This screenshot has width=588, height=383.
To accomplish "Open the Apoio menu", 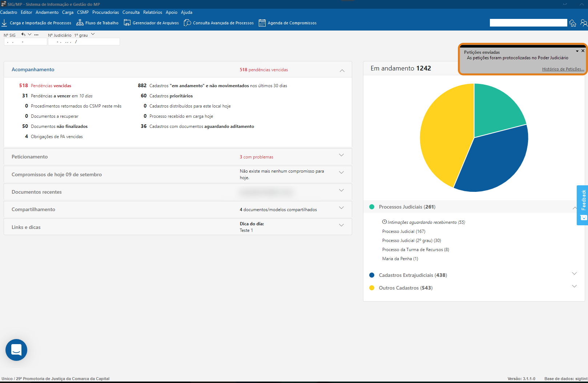I will click(172, 12).
